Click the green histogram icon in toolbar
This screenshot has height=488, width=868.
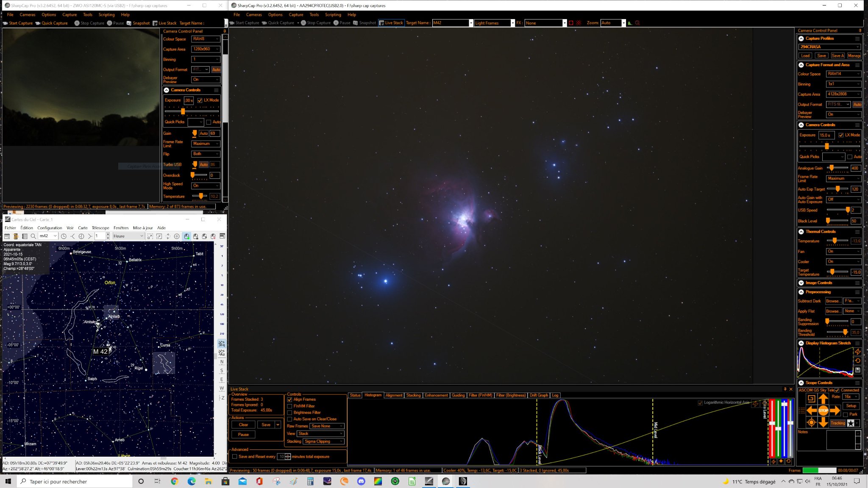pyautogui.click(x=630, y=23)
